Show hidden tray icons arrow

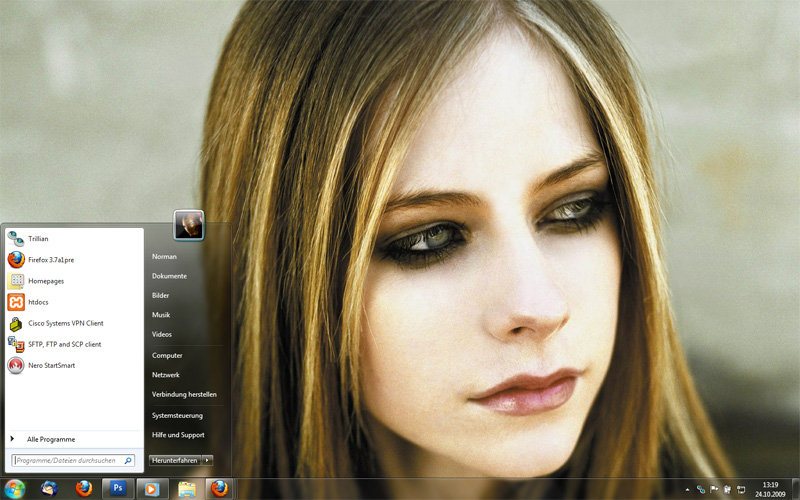click(687, 490)
